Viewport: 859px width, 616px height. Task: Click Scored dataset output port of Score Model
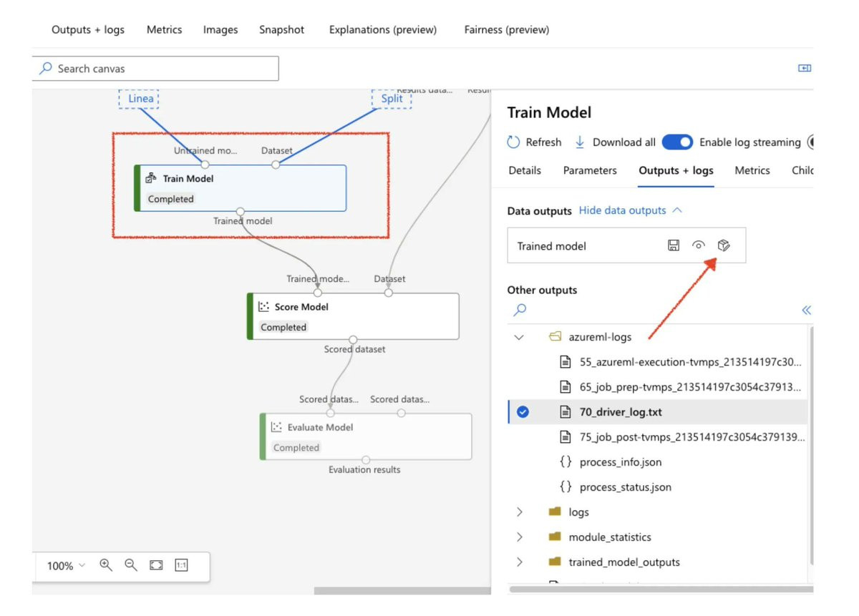(x=353, y=339)
